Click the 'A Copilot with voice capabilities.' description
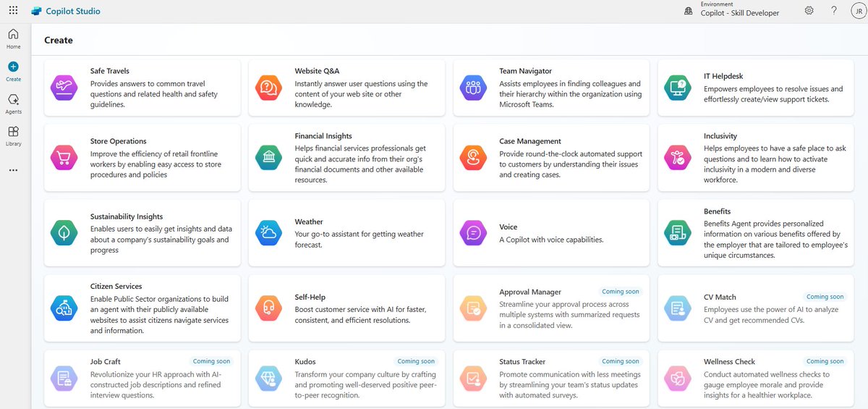 coord(551,240)
